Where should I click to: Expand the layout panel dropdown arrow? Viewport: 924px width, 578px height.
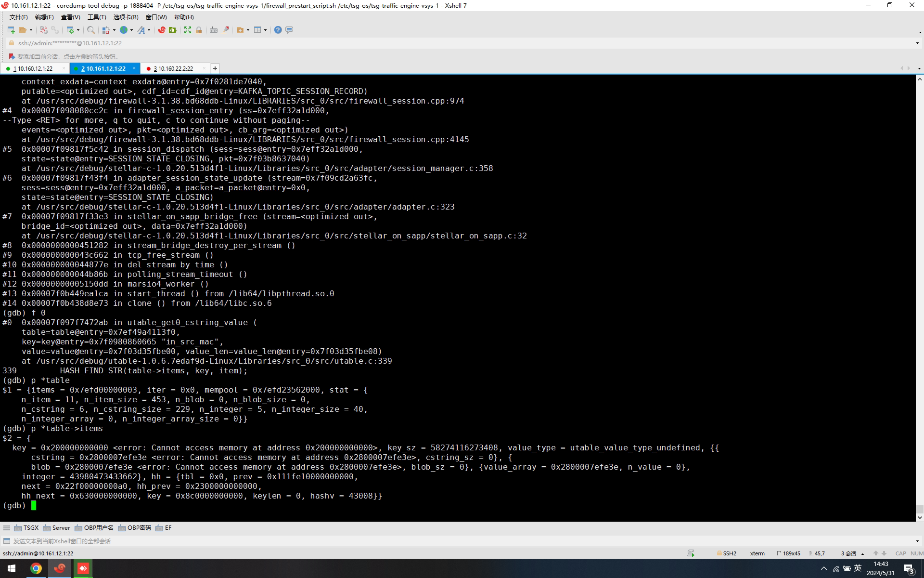click(265, 30)
